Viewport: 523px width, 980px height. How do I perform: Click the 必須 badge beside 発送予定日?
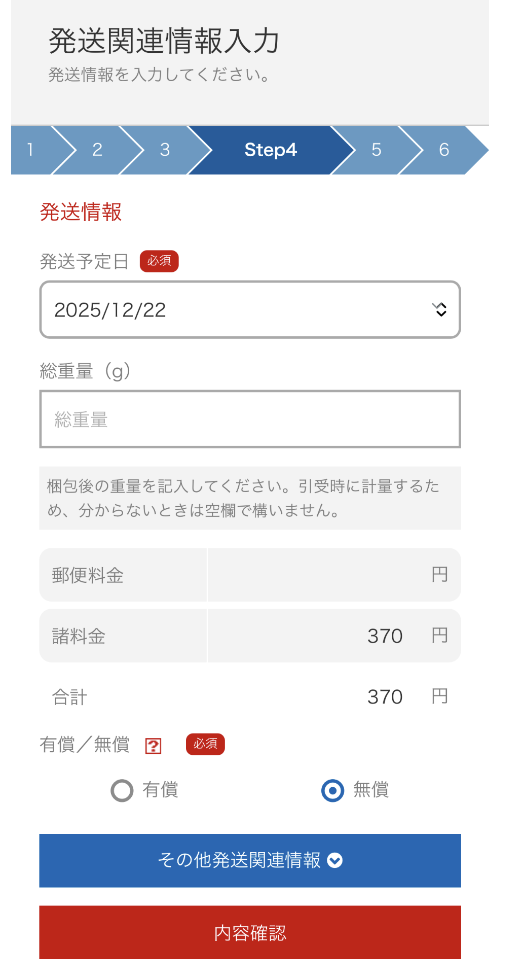tap(159, 261)
